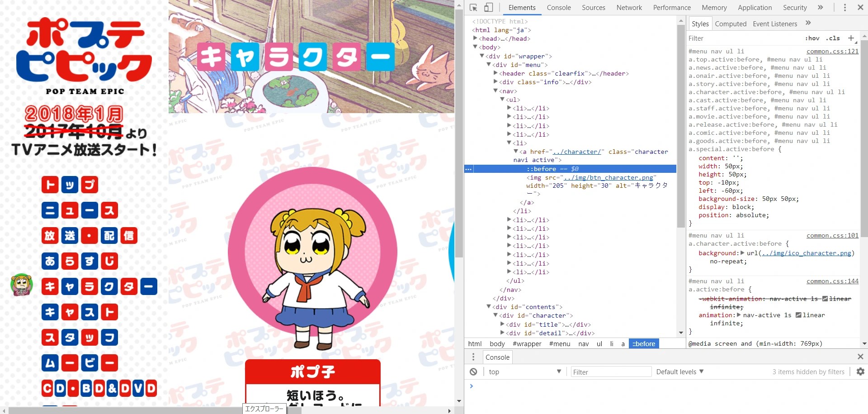Close the DevTools panel
This screenshot has width=868, height=414.
coord(860,8)
